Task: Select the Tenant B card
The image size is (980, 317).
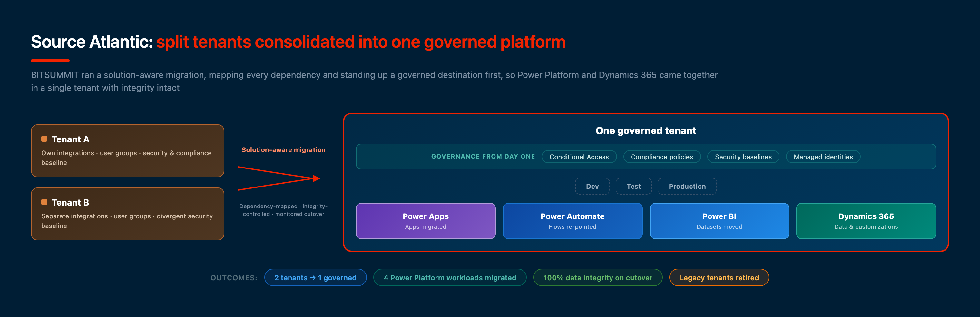Action: [x=127, y=214]
